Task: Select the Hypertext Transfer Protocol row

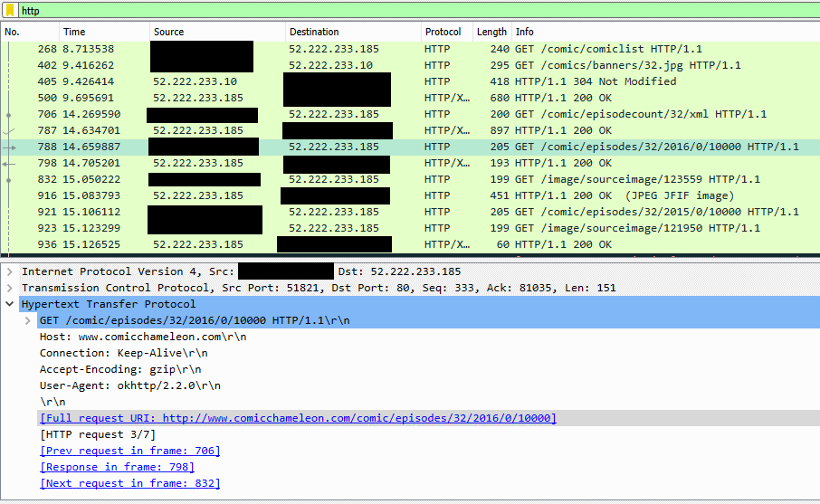Action: click(419, 304)
